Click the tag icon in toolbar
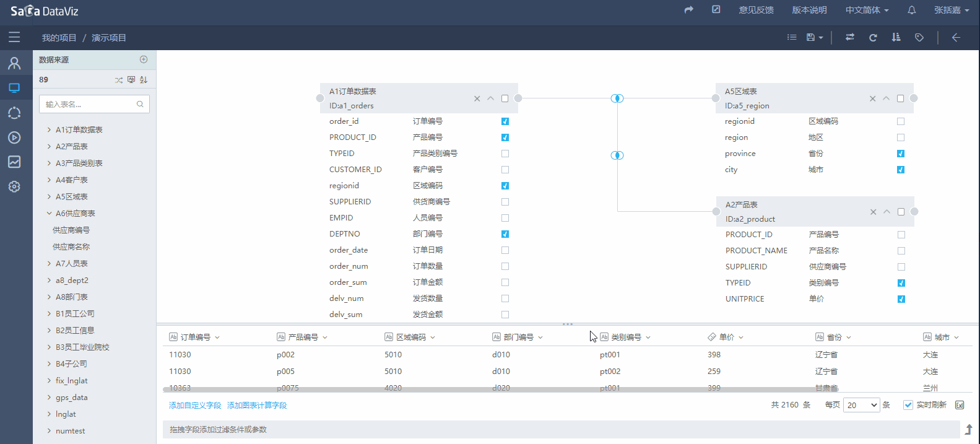 click(919, 37)
